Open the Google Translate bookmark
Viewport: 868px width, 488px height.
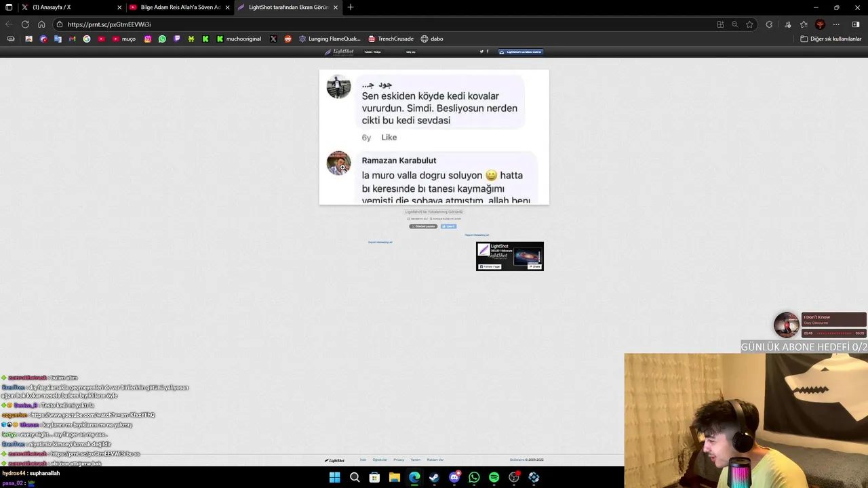(x=58, y=39)
